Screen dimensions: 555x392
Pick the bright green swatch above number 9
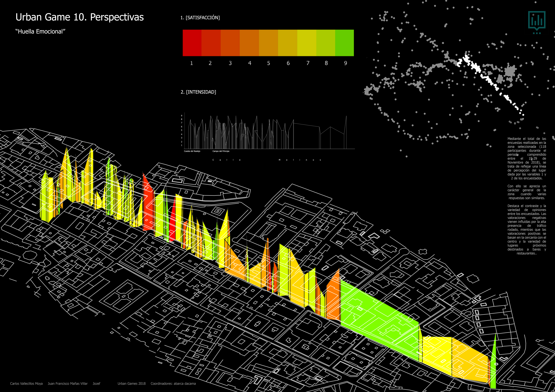pyautogui.click(x=344, y=43)
